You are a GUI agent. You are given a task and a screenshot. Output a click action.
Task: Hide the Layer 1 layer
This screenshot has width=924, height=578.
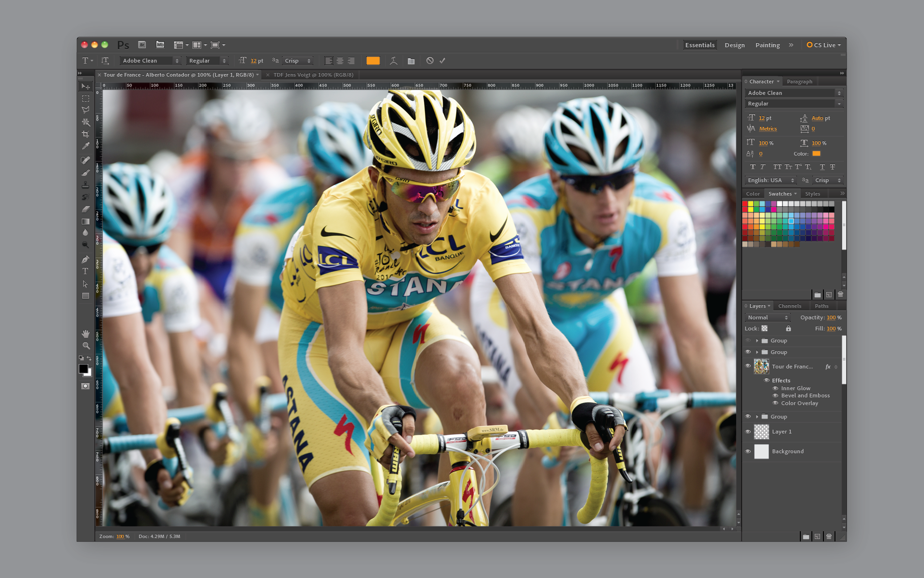(x=748, y=432)
